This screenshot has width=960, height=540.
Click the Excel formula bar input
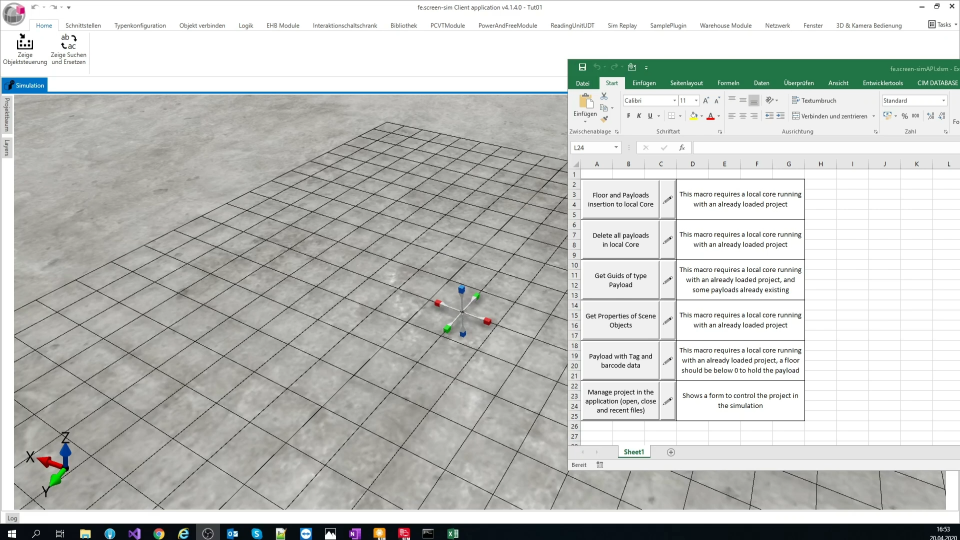click(826, 148)
